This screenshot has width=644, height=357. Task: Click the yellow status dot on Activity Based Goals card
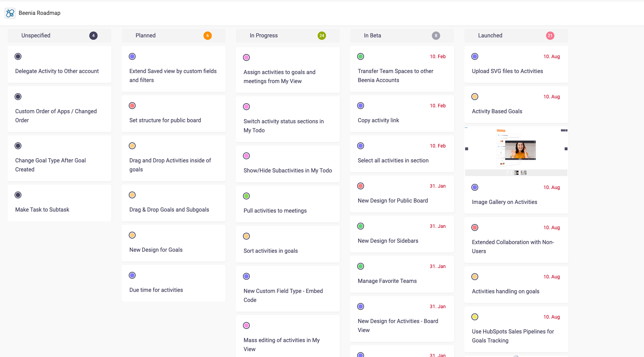(475, 97)
